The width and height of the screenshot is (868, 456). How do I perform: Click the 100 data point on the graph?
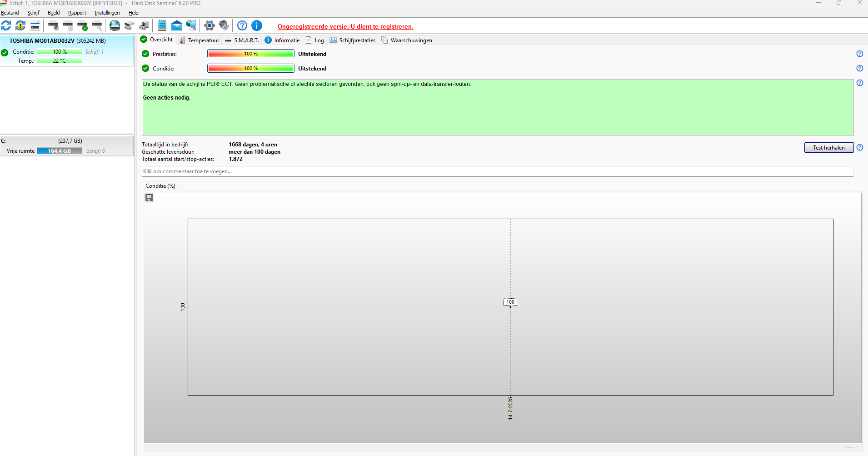point(510,306)
